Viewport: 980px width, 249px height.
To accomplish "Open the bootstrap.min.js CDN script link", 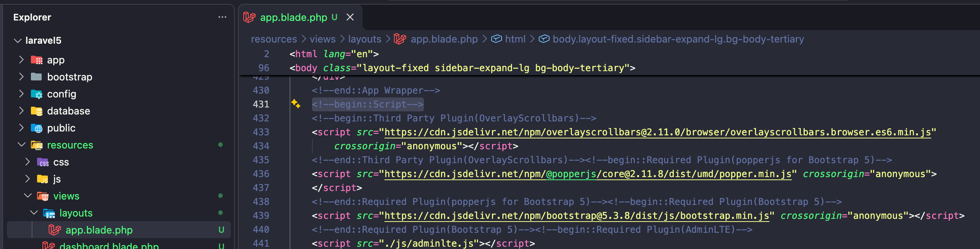I will pos(576,216).
